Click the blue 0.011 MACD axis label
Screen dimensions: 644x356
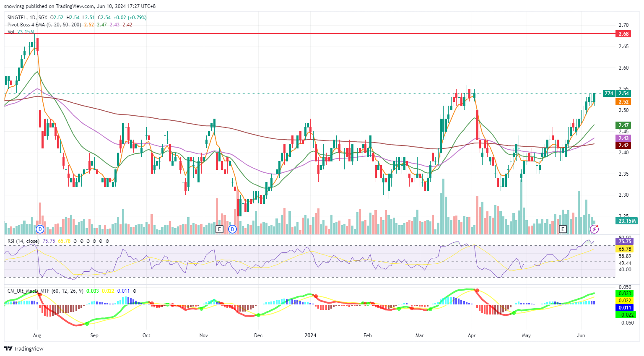coord(624,308)
